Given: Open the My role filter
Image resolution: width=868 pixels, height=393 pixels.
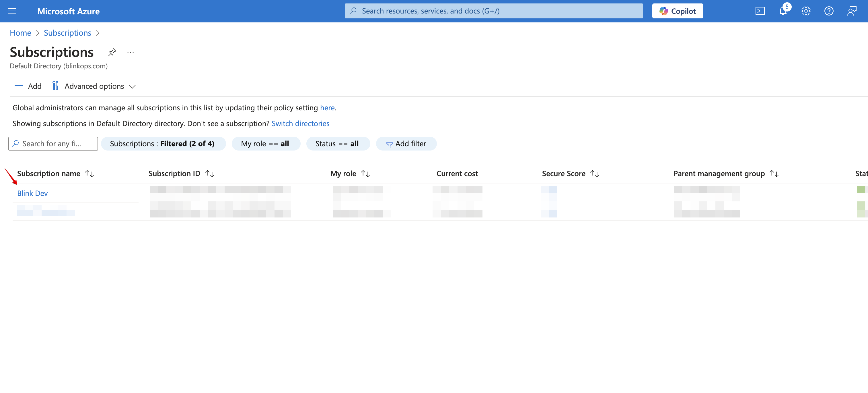Looking at the screenshot, I should click(x=265, y=144).
